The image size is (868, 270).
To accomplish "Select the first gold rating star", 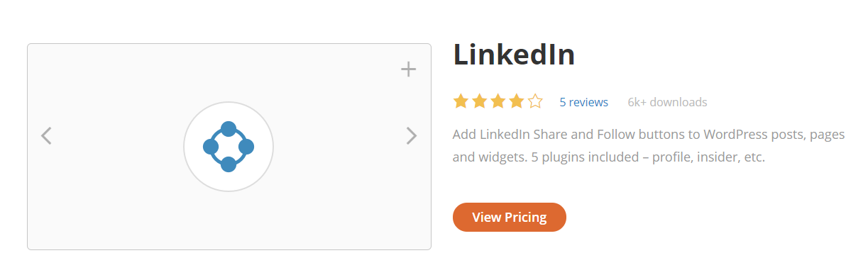I will 461,101.
